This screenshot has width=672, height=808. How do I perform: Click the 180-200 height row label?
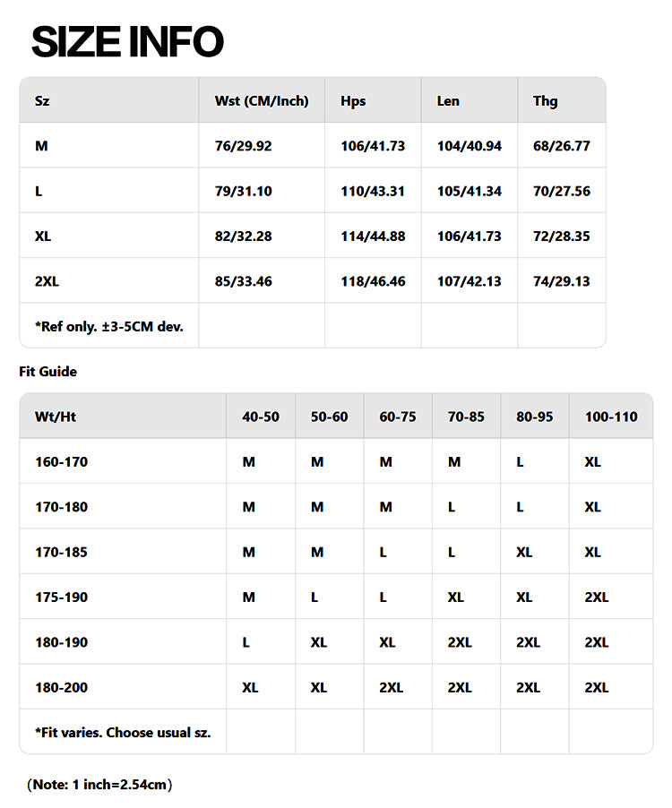(x=61, y=687)
